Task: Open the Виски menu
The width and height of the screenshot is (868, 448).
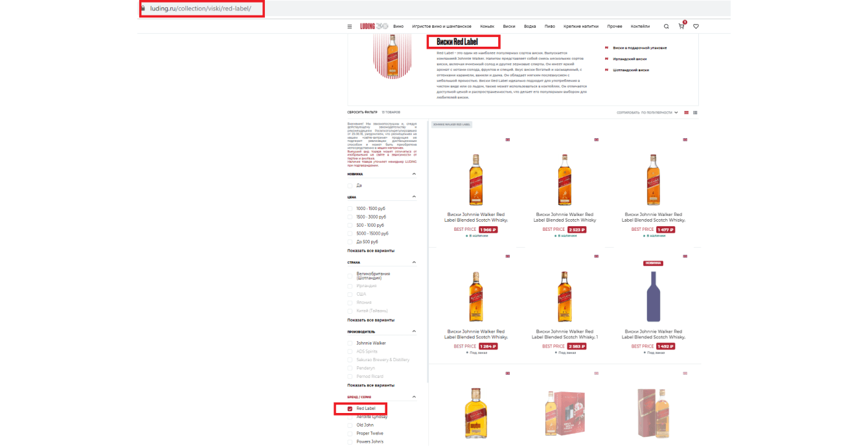Action: (509, 27)
